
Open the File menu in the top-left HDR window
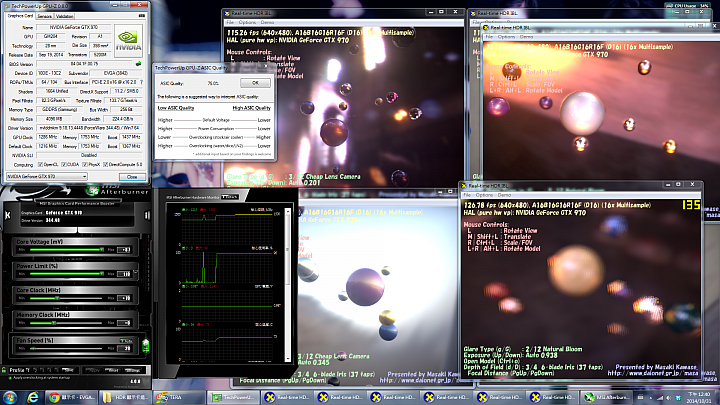pyautogui.click(x=230, y=22)
